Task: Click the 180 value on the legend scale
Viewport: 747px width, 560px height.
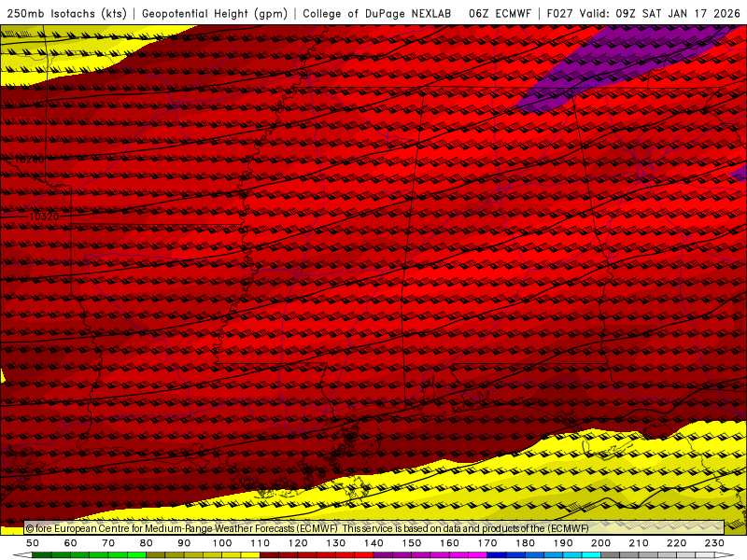Action: click(525, 543)
